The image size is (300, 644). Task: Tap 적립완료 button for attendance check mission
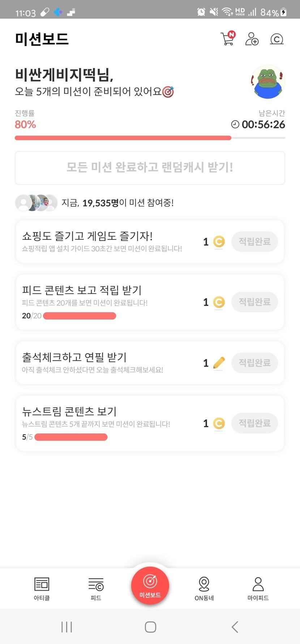pyautogui.click(x=254, y=363)
